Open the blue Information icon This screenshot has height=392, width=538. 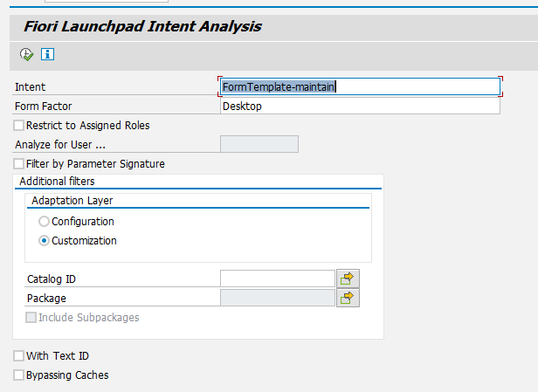(47, 54)
